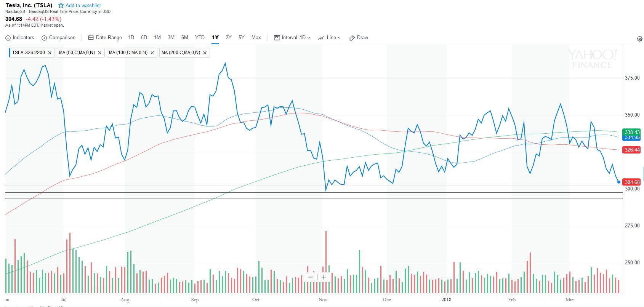
Task: Click the Nov label on time axis
Action: click(323, 300)
